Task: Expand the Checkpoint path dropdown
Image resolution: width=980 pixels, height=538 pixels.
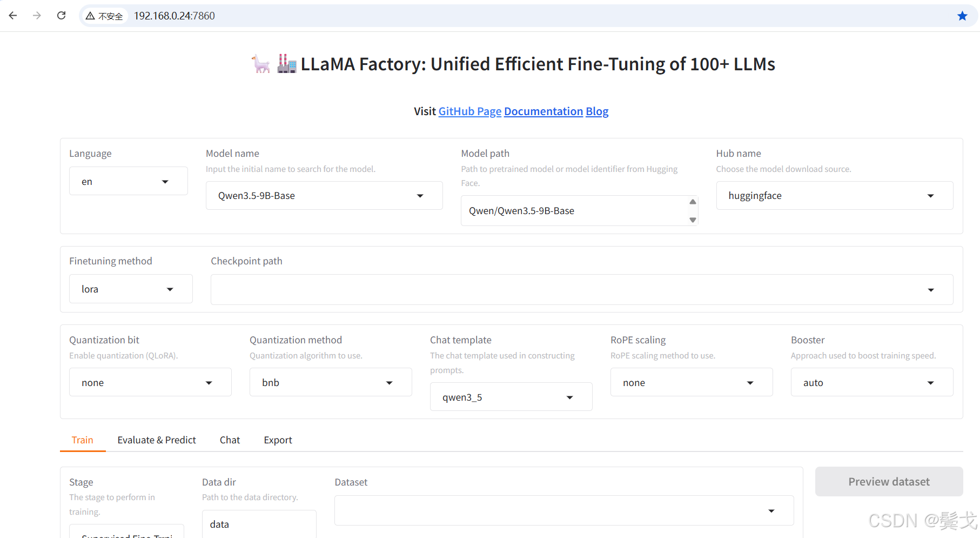Action: pos(582,290)
